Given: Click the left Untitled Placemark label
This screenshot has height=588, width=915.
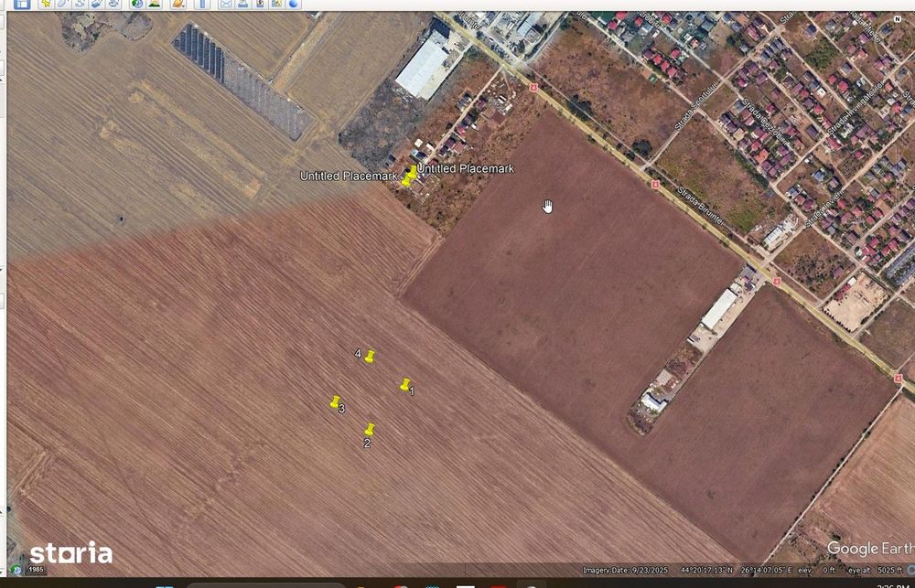Looking at the screenshot, I should pyautogui.click(x=349, y=176).
